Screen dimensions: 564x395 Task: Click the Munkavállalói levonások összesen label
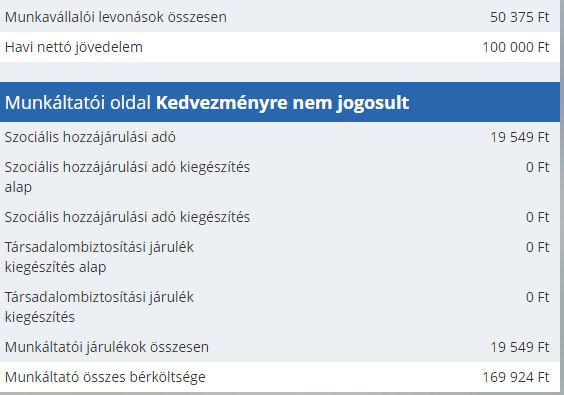tap(115, 17)
